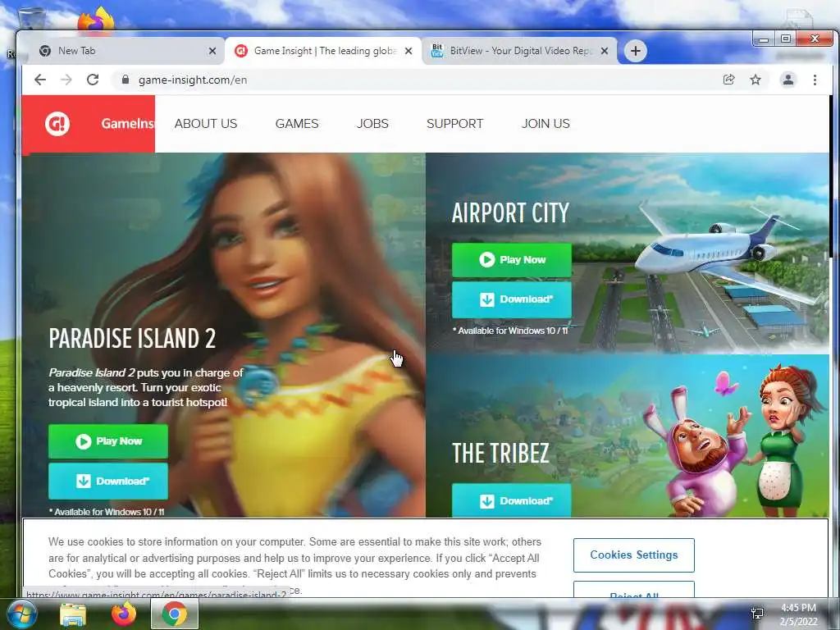Click the share page icon in address bar

click(728, 80)
